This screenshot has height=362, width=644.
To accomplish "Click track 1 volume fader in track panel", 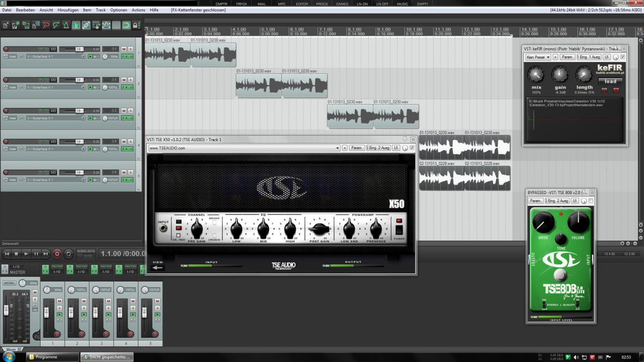I will click(80, 49).
